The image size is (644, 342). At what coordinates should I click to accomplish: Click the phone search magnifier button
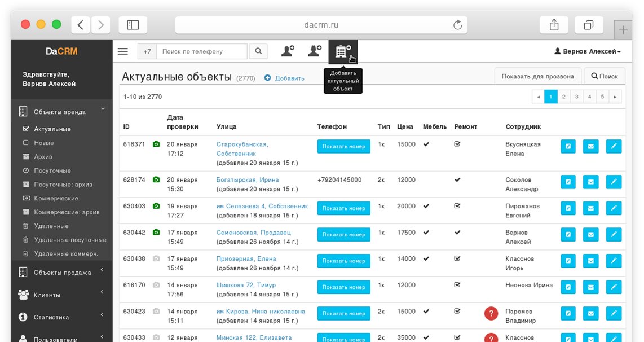pos(258,51)
